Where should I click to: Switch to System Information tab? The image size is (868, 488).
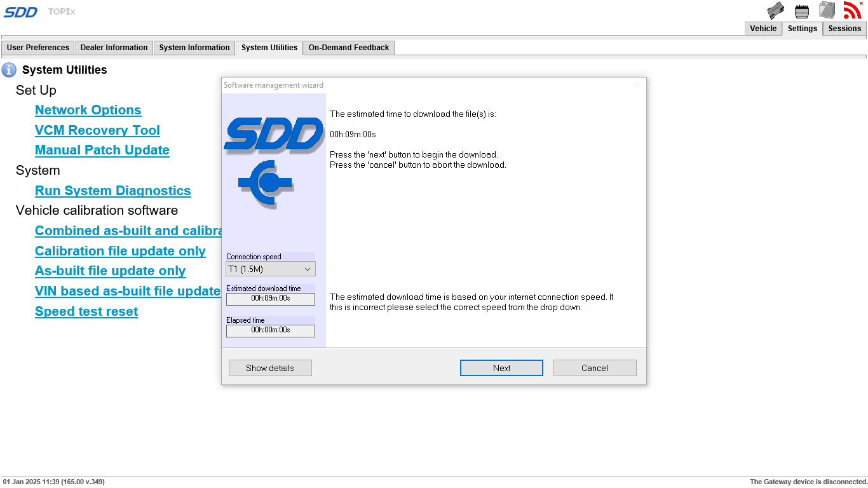(194, 48)
